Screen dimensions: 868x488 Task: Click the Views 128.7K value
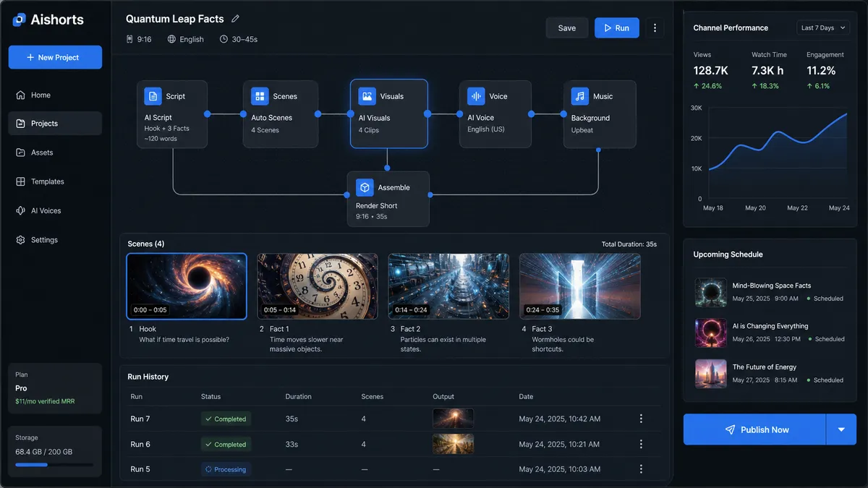coord(710,70)
